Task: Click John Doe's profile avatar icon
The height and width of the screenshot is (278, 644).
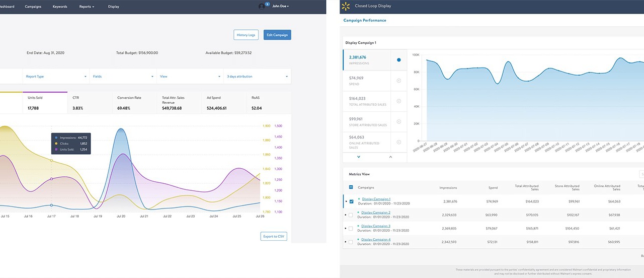Action: pyautogui.click(x=262, y=7)
